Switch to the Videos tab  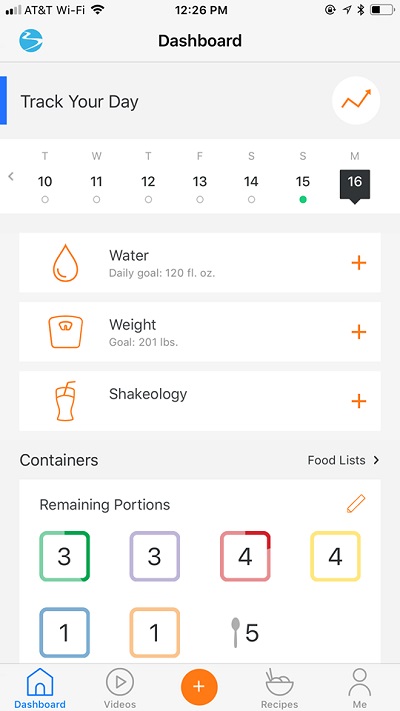pos(120,688)
